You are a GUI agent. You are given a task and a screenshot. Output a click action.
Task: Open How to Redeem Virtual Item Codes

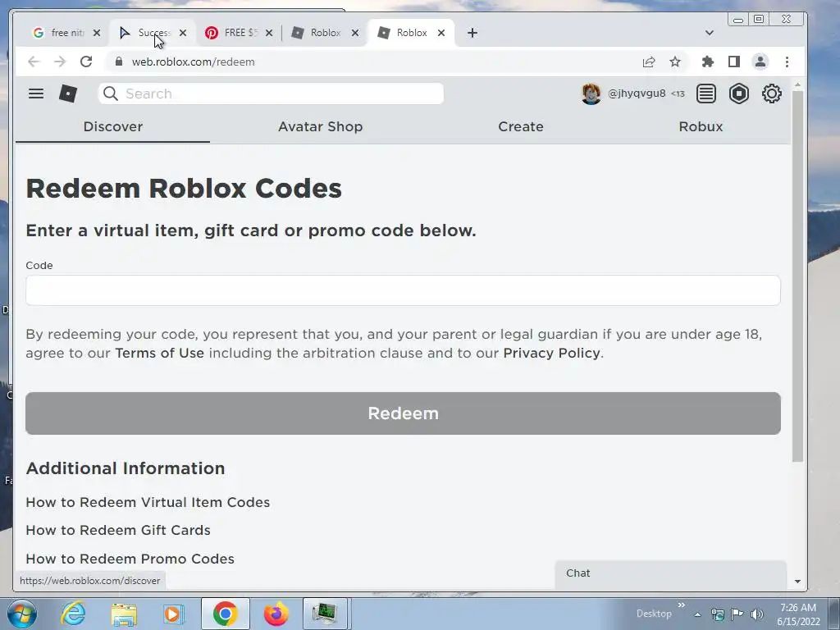click(148, 503)
